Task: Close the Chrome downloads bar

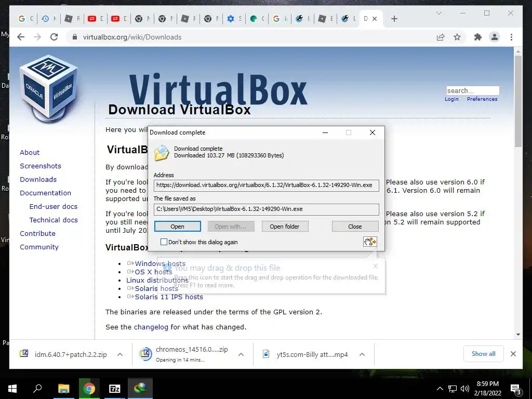Action: click(x=513, y=354)
